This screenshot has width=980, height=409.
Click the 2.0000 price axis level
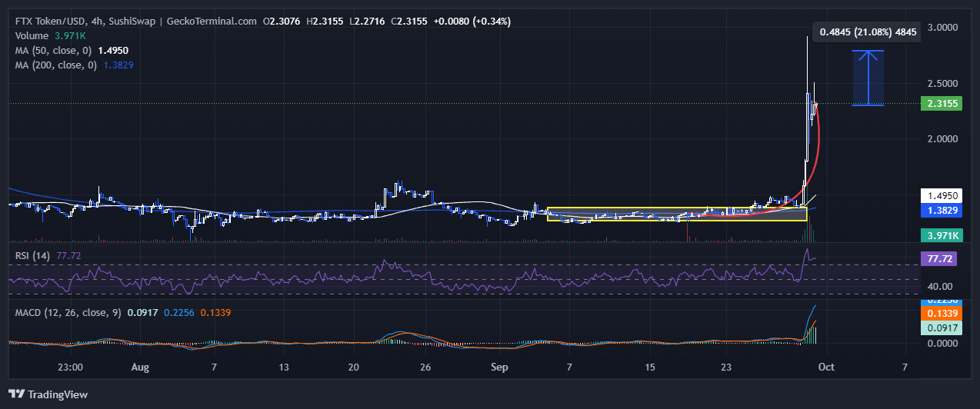click(x=942, y=139)
